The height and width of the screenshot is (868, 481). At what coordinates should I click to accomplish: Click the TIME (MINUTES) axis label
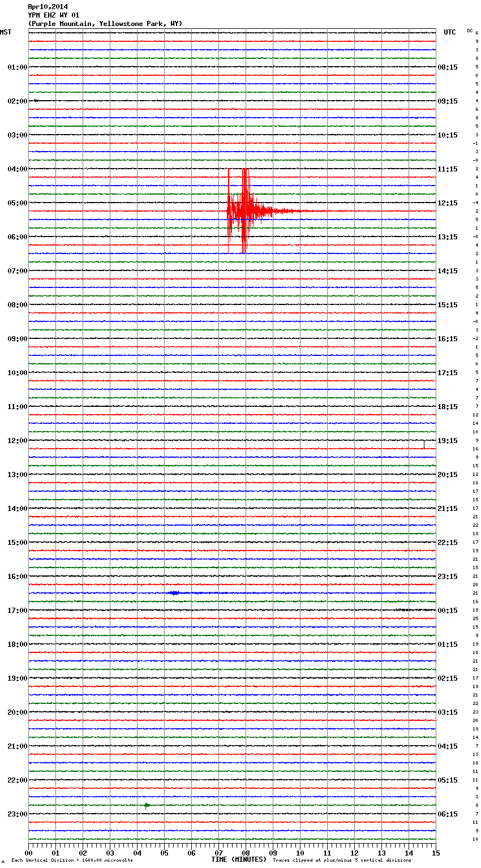pyautogui.click(x=239, y=860)
